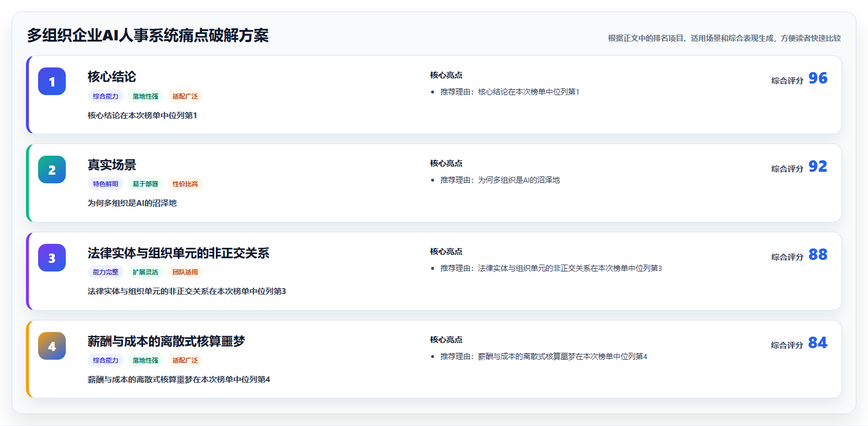
Task: Click bullet 推荐理由:薪酬与成本...位列第4
Action: click(544, 357)
